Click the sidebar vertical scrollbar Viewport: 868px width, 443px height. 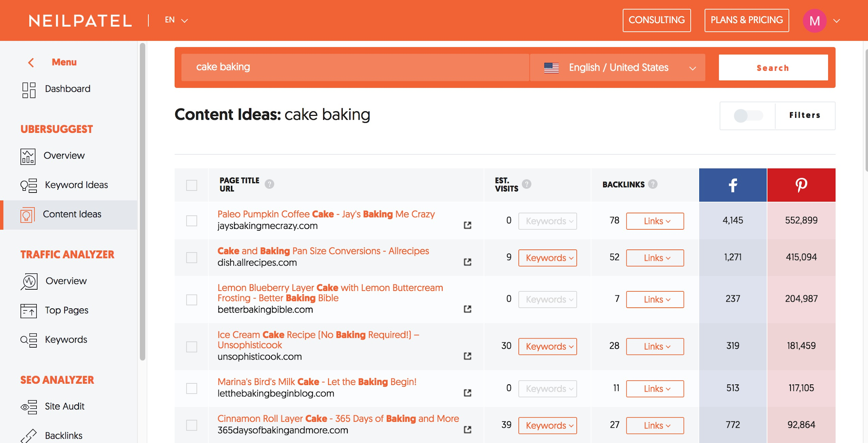tap(142, 202)
